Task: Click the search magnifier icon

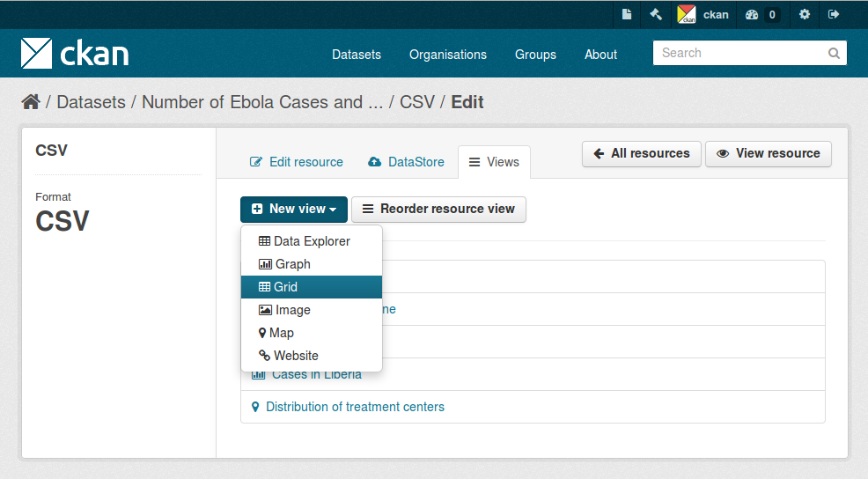Action: [x=834, y=53]
